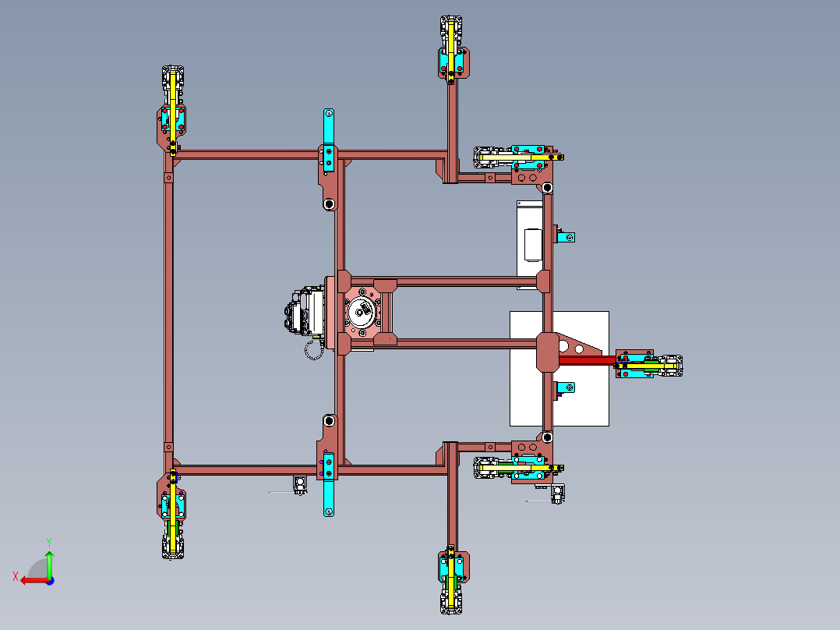The height and width of the screenshot is (630, 840).
Task: Click the blue Z axis dot at the triad origin
Action: (x=50, y=581)
